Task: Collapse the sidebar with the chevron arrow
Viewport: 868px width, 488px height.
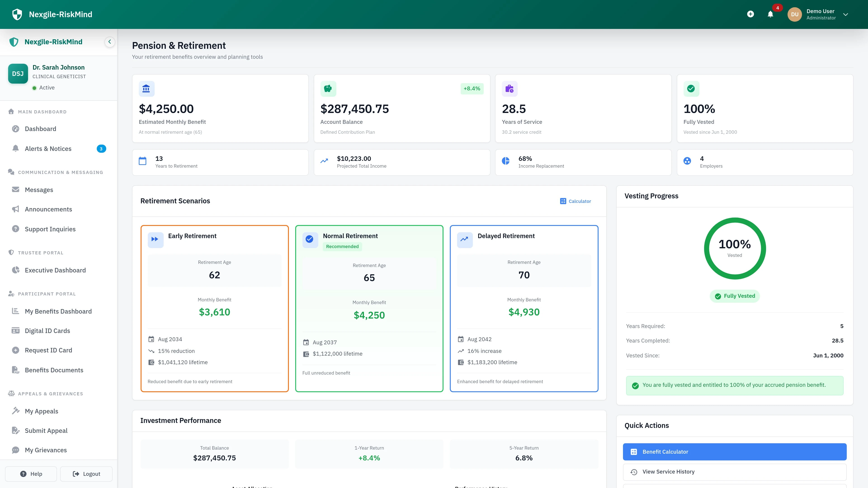Action: pos(109,42)
